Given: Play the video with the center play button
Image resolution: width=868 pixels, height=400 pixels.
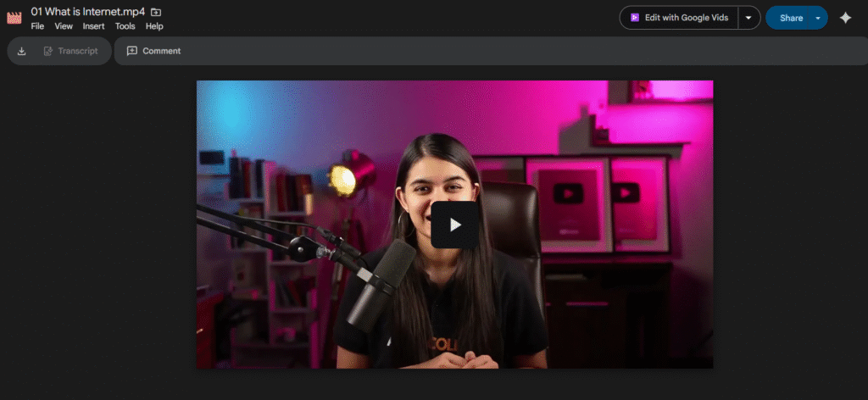Looking at the screenshot, I should (454, 225).
